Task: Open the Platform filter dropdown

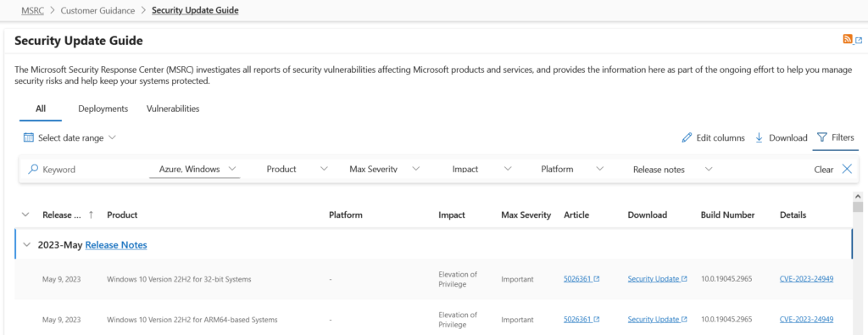Action: pyautogui.click(x=572, y=169)
